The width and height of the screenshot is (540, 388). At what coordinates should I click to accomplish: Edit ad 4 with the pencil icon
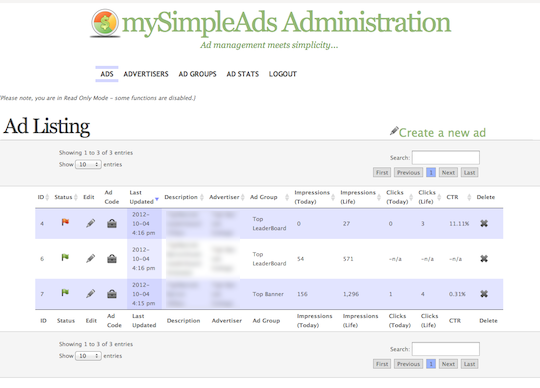coord(91,223)
